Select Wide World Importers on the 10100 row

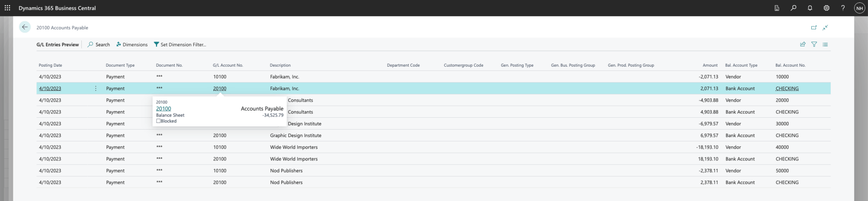click(294, 147)
